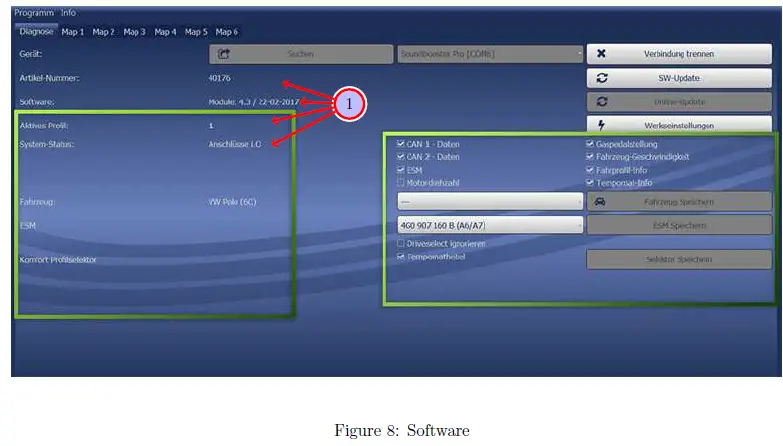Toggle the Tempomathebel checkbox
783x446 pixels.
click(400, 257)
